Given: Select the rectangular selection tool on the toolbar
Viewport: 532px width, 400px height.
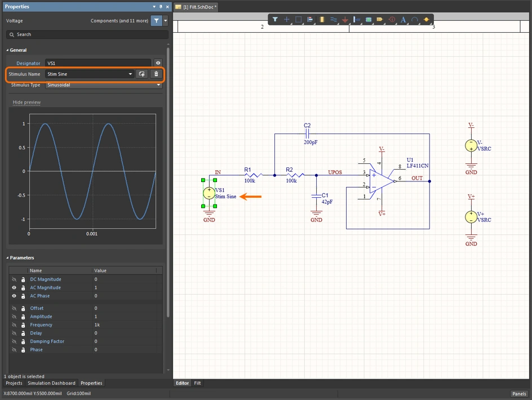Looking at the screenshot, I should coord(299,20).
